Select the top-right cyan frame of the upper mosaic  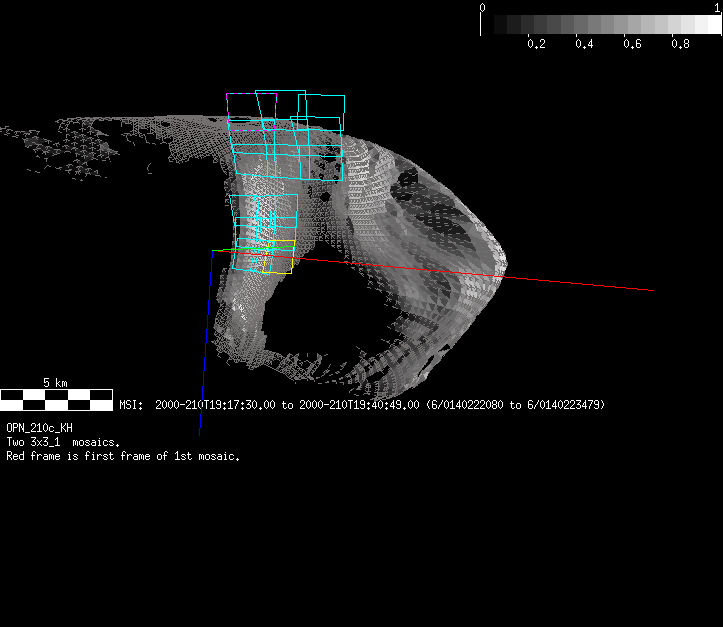pos(320,110)
